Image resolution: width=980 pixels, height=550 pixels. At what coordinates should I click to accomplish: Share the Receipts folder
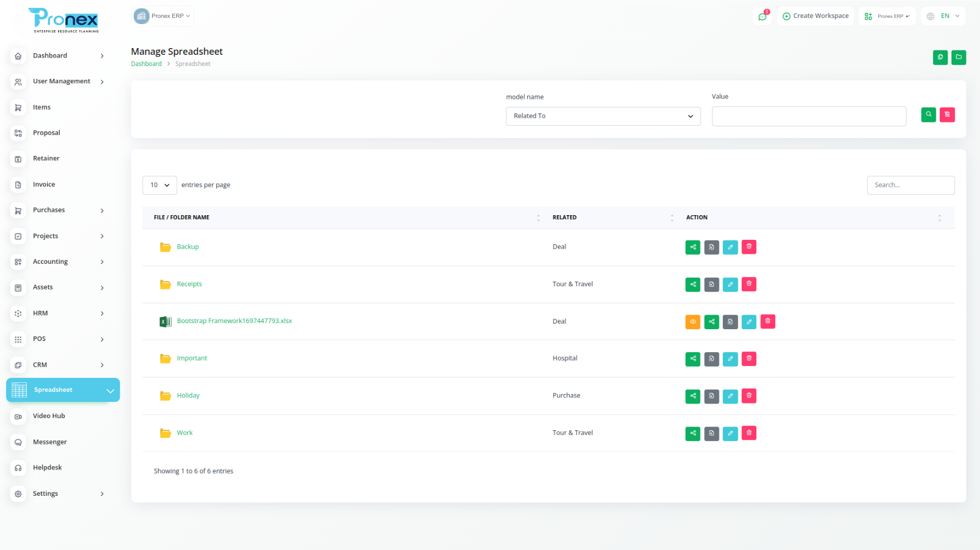pos(693,285)
